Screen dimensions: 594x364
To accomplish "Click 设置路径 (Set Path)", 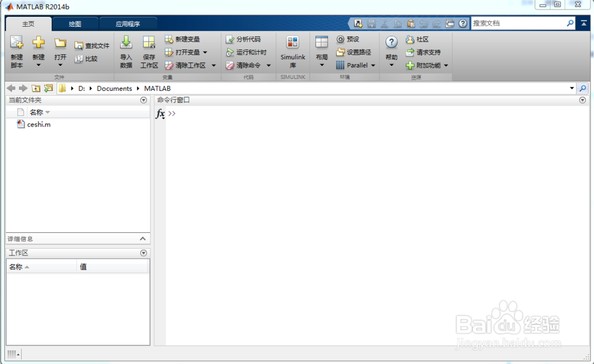I will (x=353, y=52).
